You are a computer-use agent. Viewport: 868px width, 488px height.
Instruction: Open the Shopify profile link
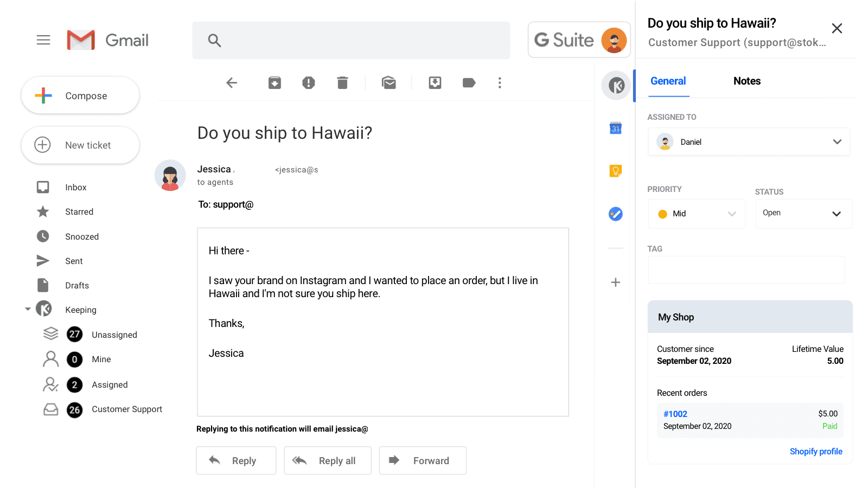[x=816, y=451]
